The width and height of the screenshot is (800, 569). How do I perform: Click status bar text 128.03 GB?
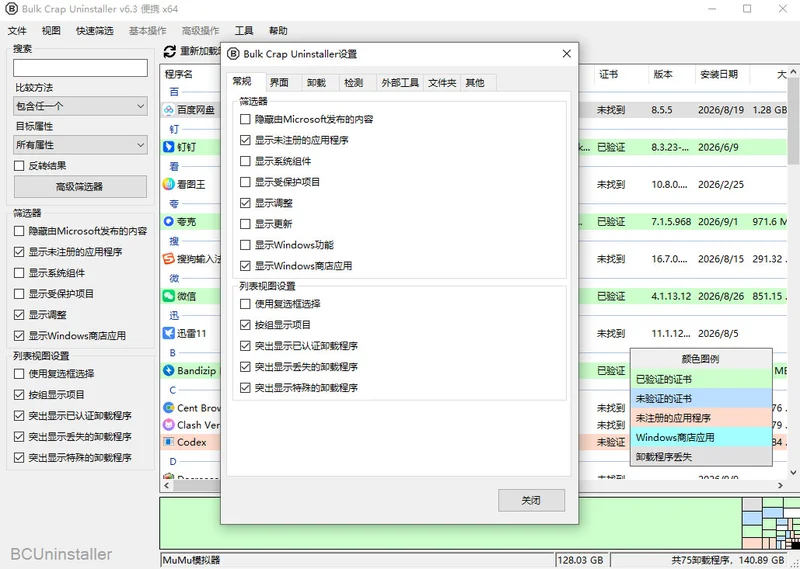[x=581, y=560]
